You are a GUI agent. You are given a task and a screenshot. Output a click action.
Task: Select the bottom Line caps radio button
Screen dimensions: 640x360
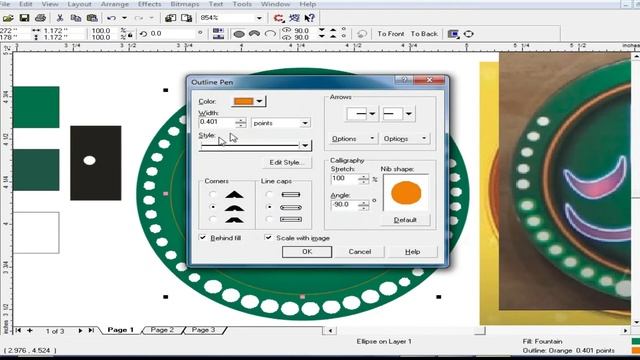[x=269, y=220]
